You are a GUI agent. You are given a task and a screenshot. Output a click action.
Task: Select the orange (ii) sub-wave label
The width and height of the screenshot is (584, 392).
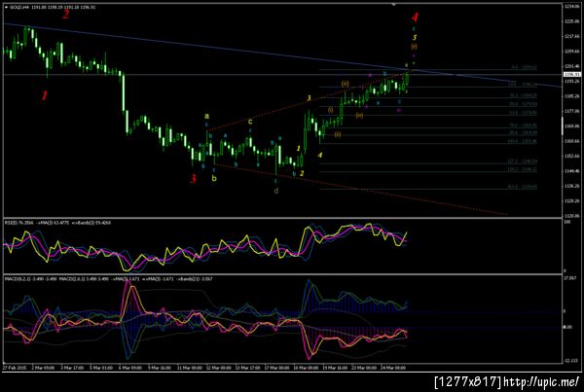pyautogui.click(x=338, y=134)
